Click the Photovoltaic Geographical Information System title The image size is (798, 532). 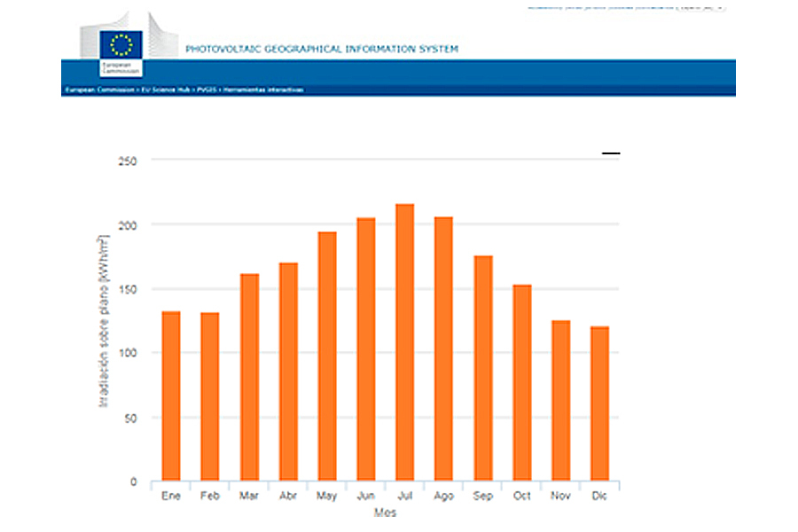322,49
